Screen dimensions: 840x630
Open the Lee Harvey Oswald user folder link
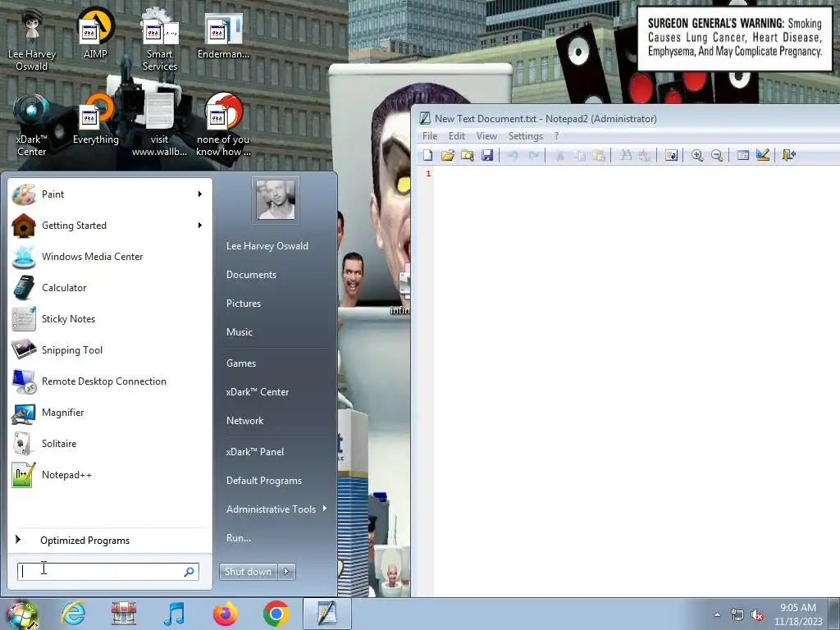point(267,246)
